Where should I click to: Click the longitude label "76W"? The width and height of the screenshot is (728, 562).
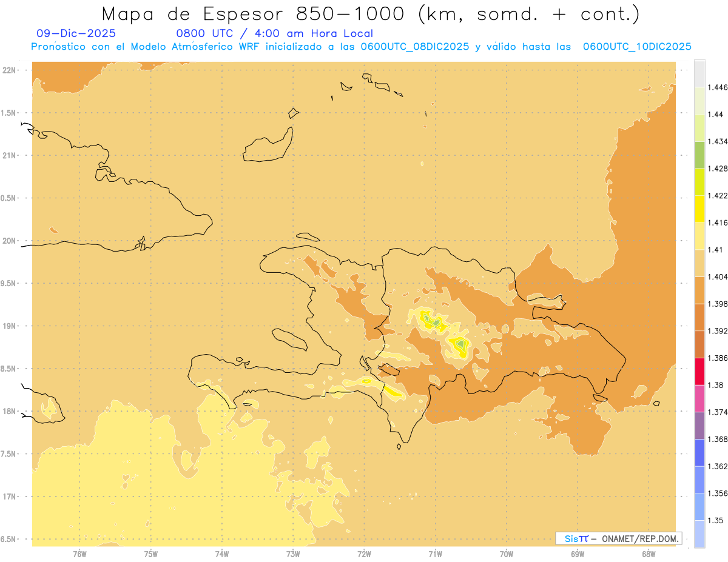click(79, 554)
